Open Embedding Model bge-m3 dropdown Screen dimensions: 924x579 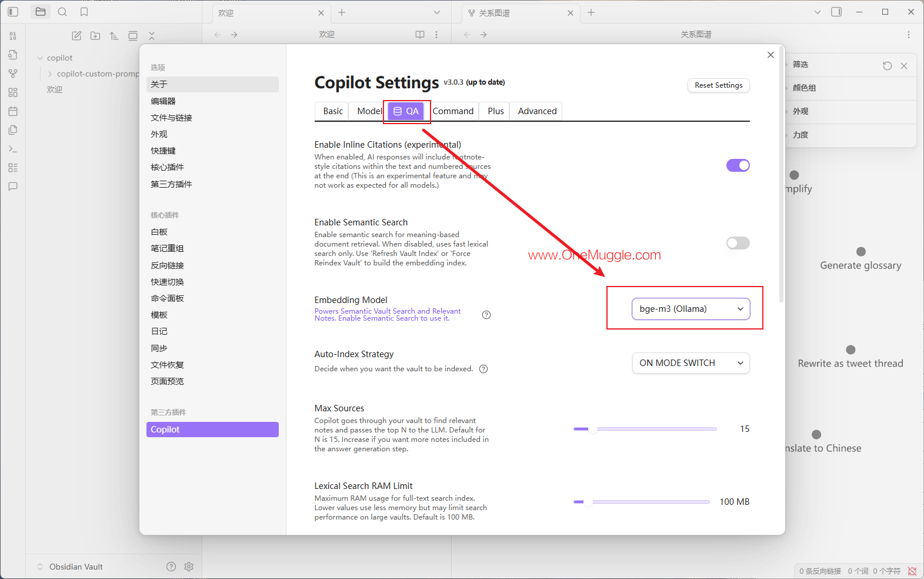click(x=691, y=309)
